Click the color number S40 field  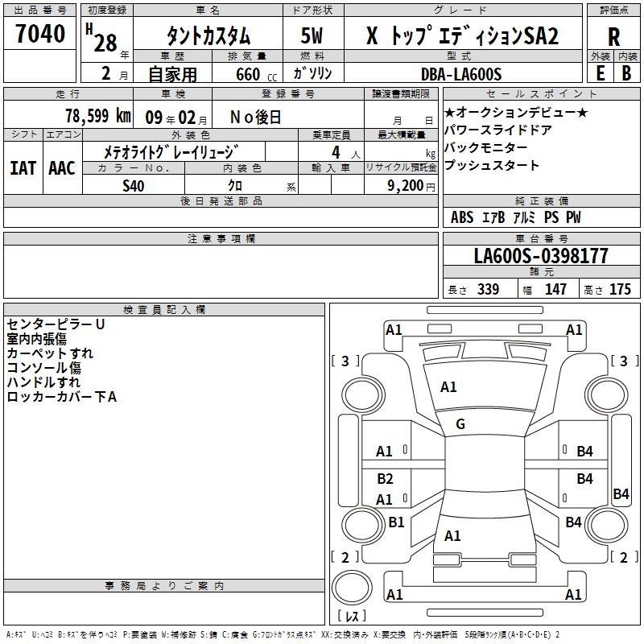point(134,185)
